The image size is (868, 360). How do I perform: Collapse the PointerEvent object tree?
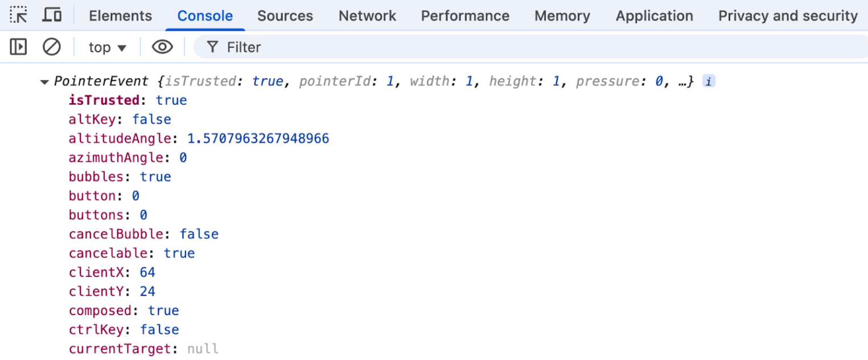pyautogui.click(x=44, y=82)
